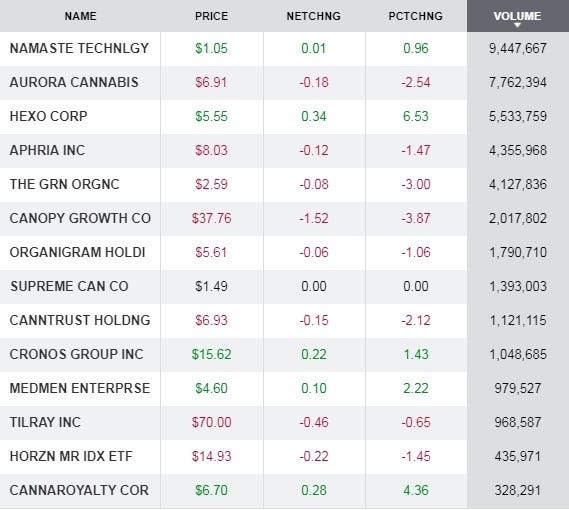Viewport: 569px width, 510px height.
Task: Open CRONOS GROUP INC name
Action: [77, 354]
